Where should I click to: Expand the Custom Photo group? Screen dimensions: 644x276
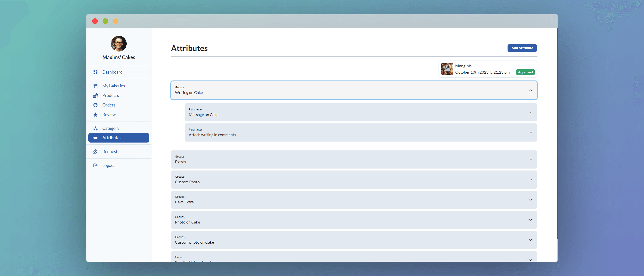[x=530, y=180]
